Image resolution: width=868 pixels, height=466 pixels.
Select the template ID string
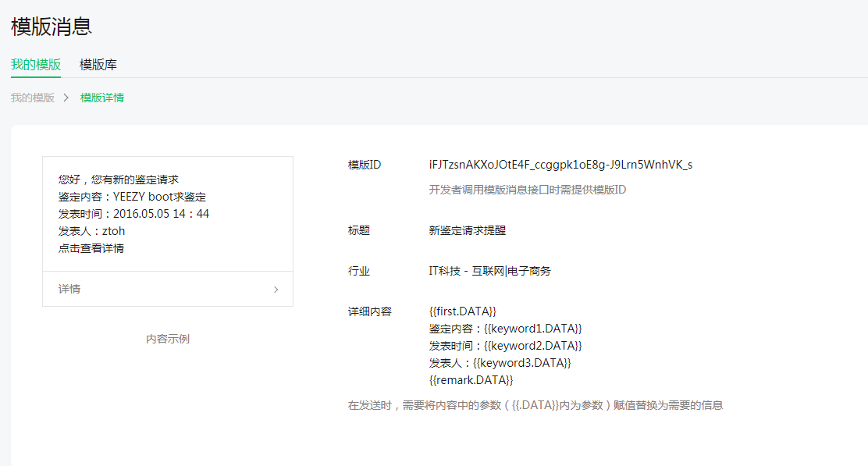(560, 165)
